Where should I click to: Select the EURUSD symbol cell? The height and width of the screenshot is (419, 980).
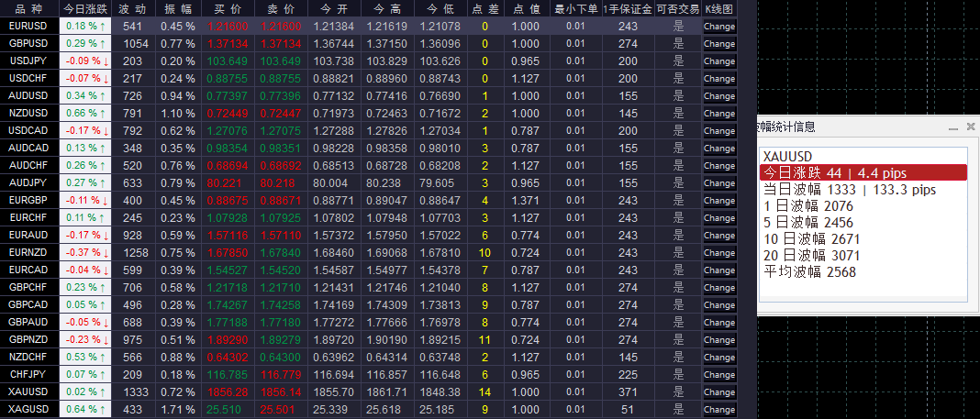point(29,27)
